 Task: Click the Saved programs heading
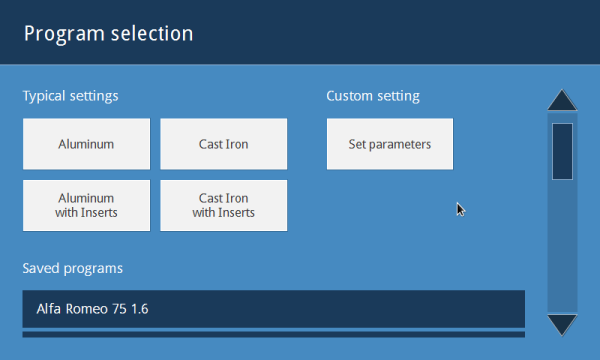(73, 268)
